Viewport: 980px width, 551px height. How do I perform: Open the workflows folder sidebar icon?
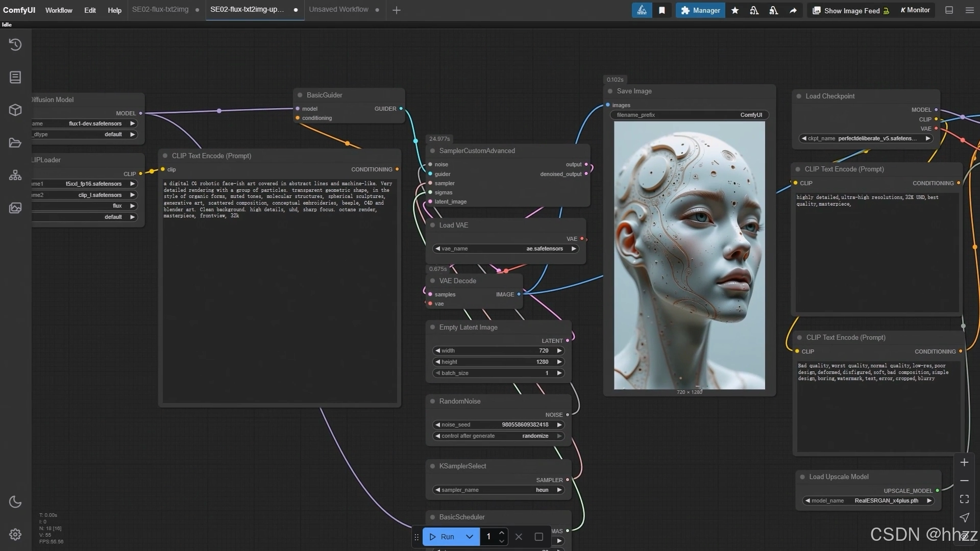(15, 143)
